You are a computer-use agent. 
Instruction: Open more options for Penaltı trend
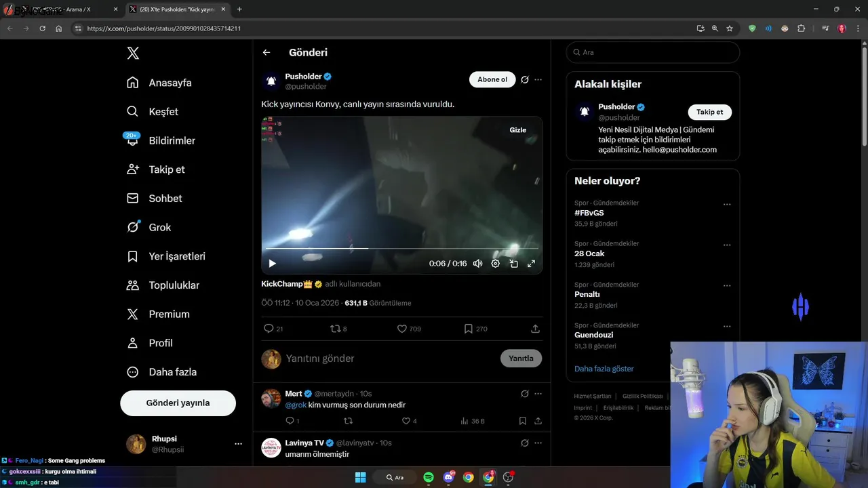[x=727, y=286]
